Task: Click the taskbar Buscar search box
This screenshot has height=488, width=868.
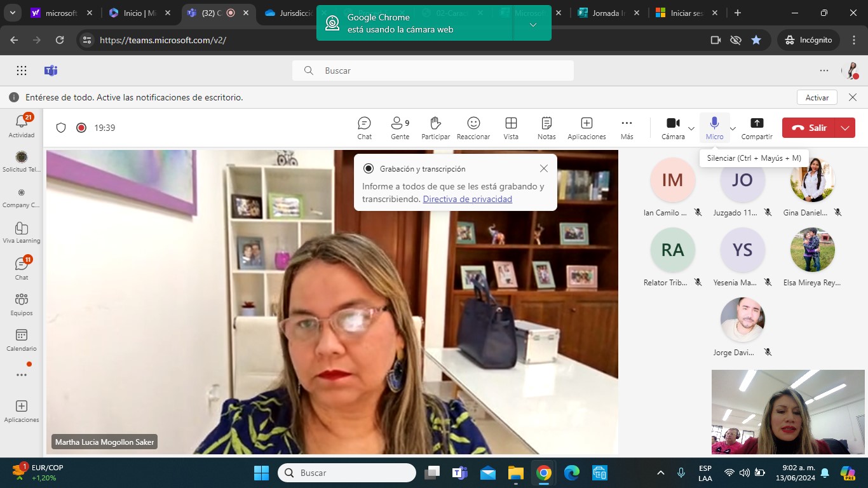Action: (x=347, y=473)
